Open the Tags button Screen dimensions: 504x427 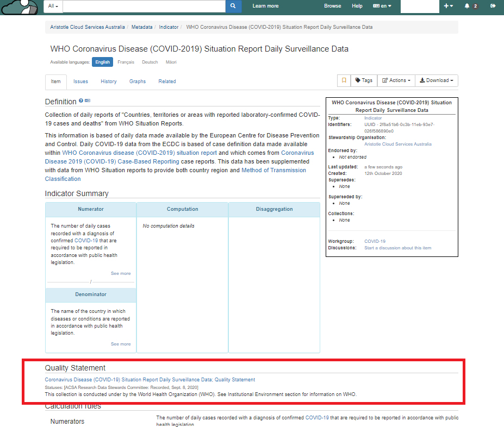point(364,80)
